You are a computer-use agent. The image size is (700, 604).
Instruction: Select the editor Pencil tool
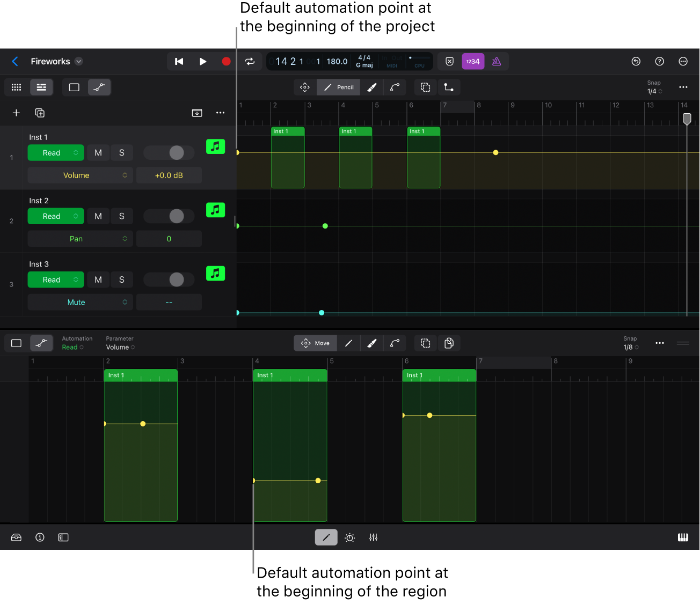348,343
